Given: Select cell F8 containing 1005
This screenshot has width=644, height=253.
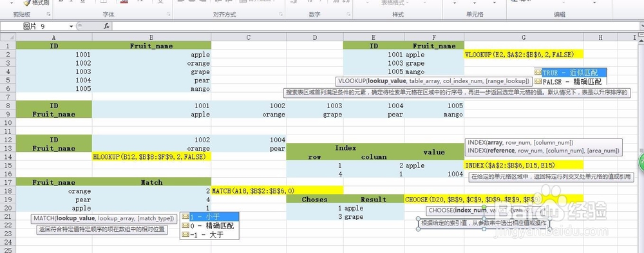Looking at the screenshot, I should click(434, 106).
